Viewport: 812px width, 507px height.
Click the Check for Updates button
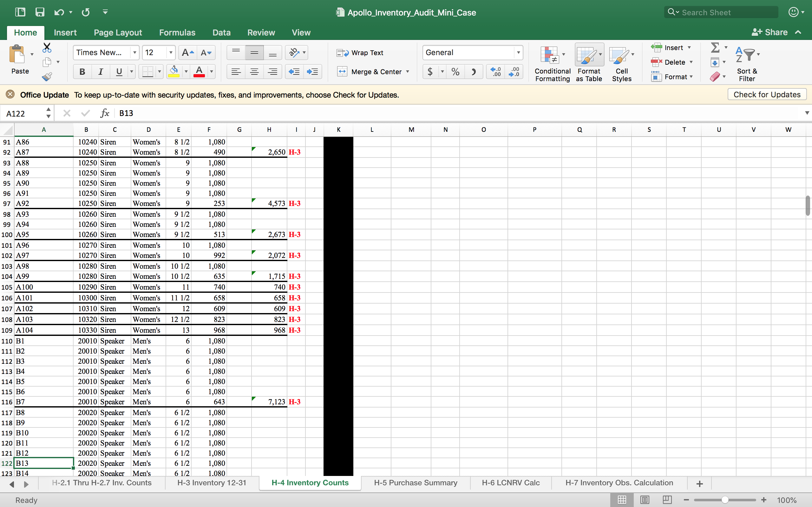point(767,95)
